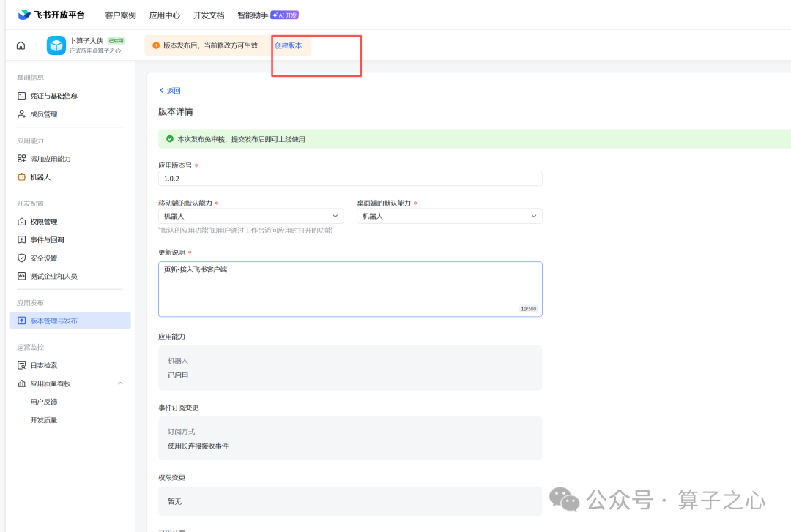The width and height of the screenshot is (791, 532).
Task: Focus the 更新说明 text area
Action: [x=350, y=289]
